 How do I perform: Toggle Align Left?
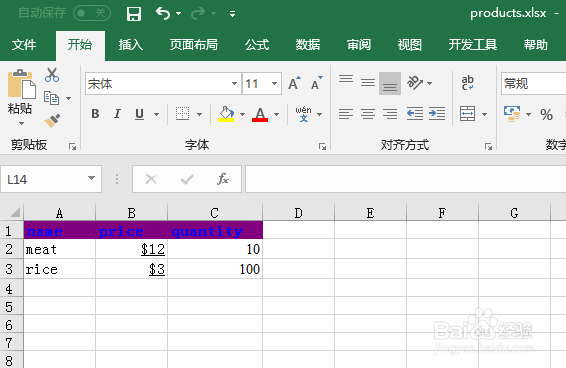pyautogui.click(x=346, y=114)
